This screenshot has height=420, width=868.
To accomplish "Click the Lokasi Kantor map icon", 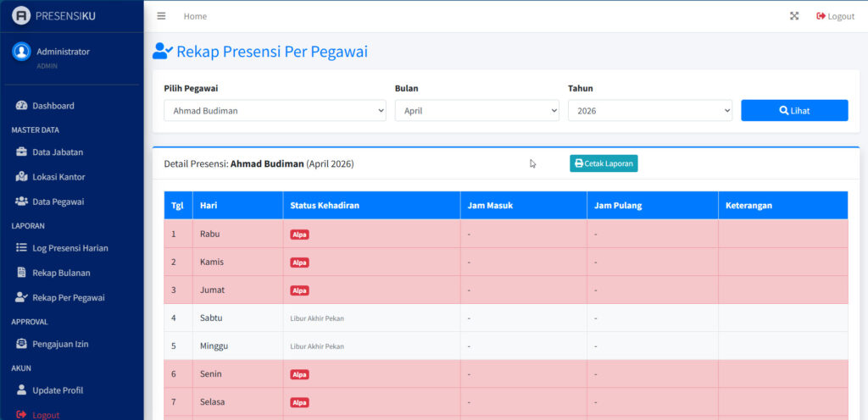I will [22, 177].
